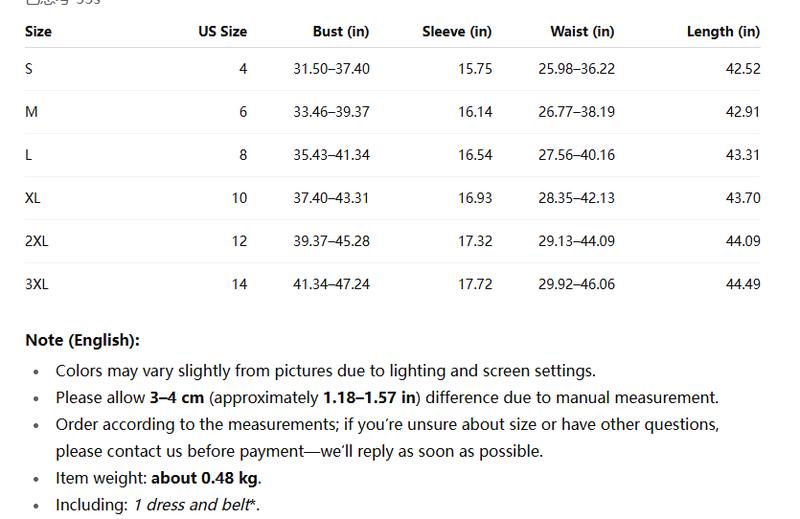The width and height of the screenshot is (800, 519).
Task: Click the US Size column header
Action: (x=222, y=31)
